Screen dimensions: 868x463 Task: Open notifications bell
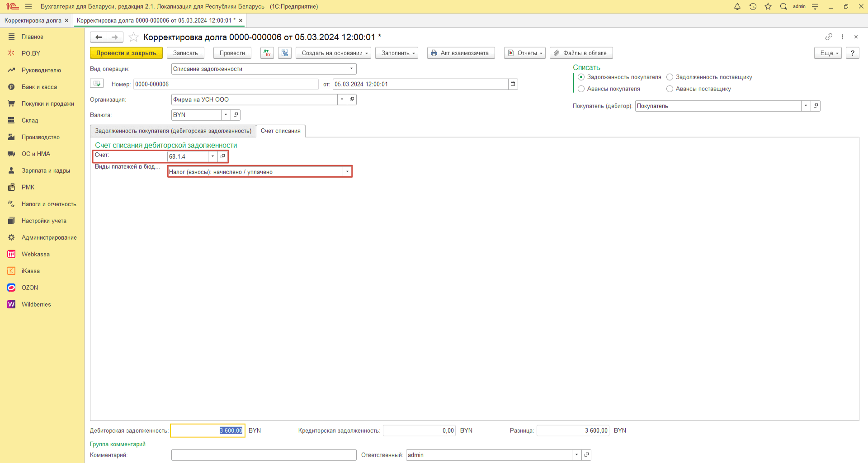click(x=737, y=6)
